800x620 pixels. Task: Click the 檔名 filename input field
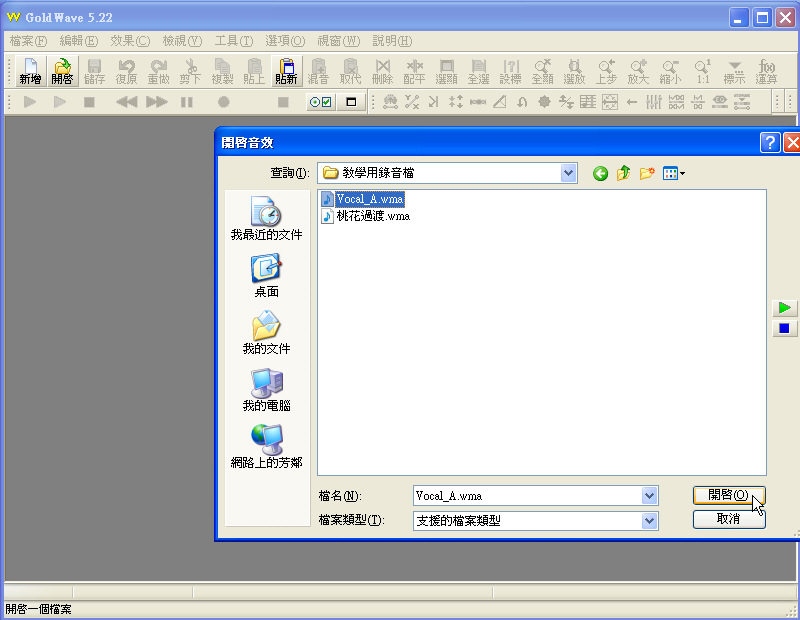[528, 495]
